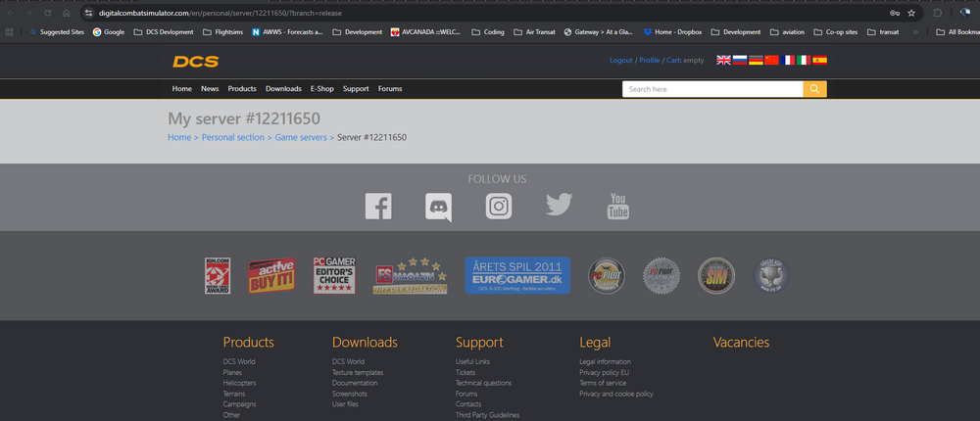Open the Forums nav menu item

(390, 89)
